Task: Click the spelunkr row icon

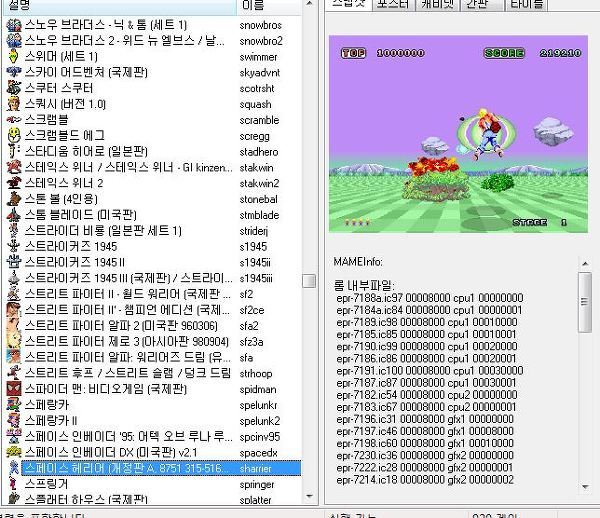Action: [x=14, y=405]
